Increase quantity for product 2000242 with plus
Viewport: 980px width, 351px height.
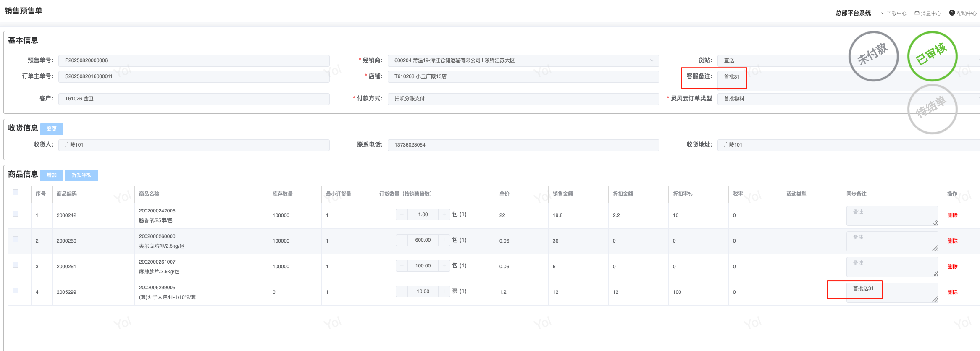pyautogui.click(x=444, y=215)
